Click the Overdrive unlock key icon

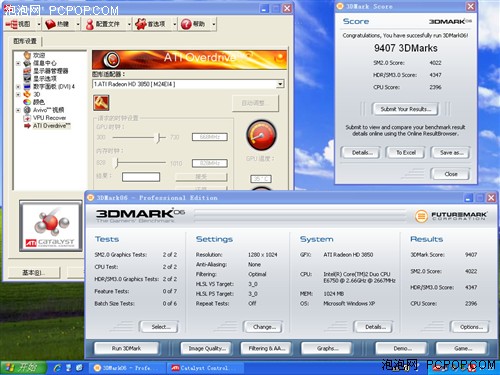point(101,103)
